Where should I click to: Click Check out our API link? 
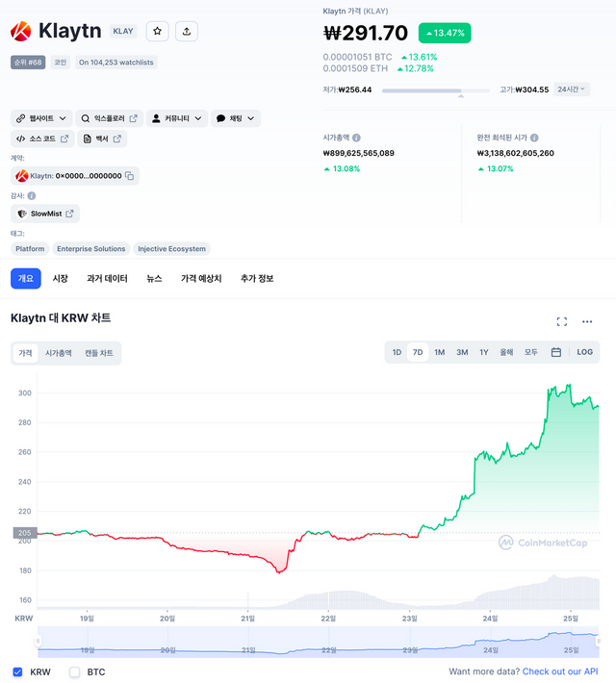point(560,671)
